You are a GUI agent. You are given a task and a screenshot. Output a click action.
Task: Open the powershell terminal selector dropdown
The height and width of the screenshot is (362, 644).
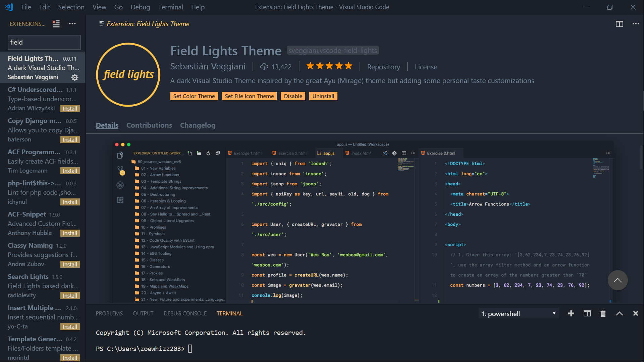518,313
